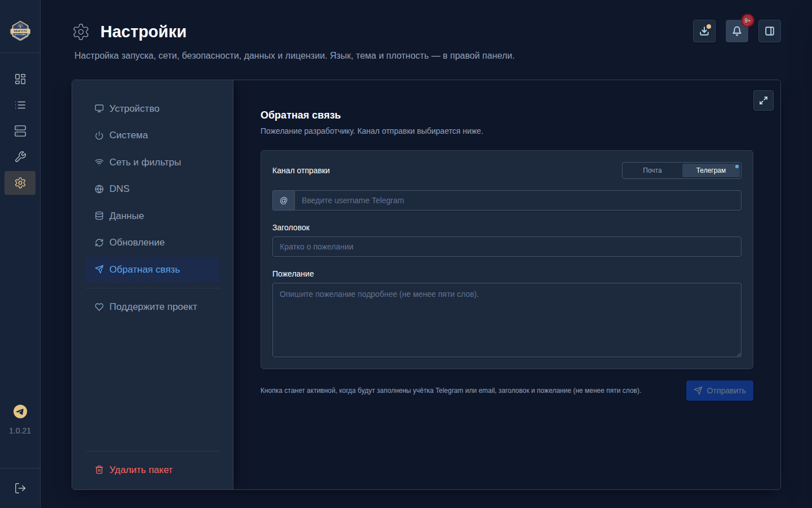812x508 pixels.
Task: Click the Заголовок input field
Action: 507,247
